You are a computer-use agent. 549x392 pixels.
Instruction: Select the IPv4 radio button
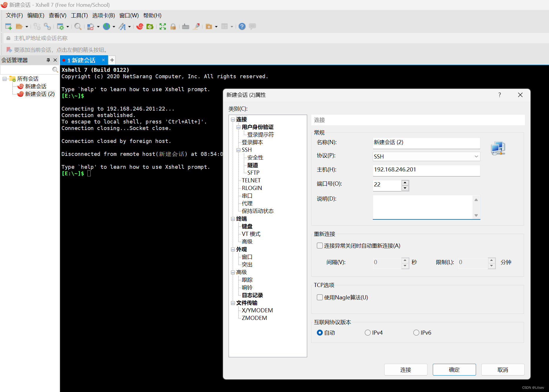click(368, 333)
